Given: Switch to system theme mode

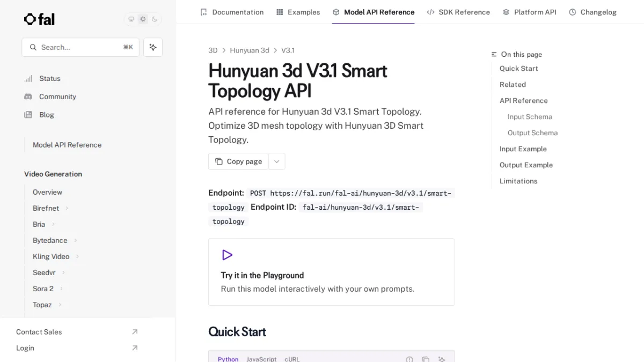Looking at the screenshot, I should tap(131, 19).
